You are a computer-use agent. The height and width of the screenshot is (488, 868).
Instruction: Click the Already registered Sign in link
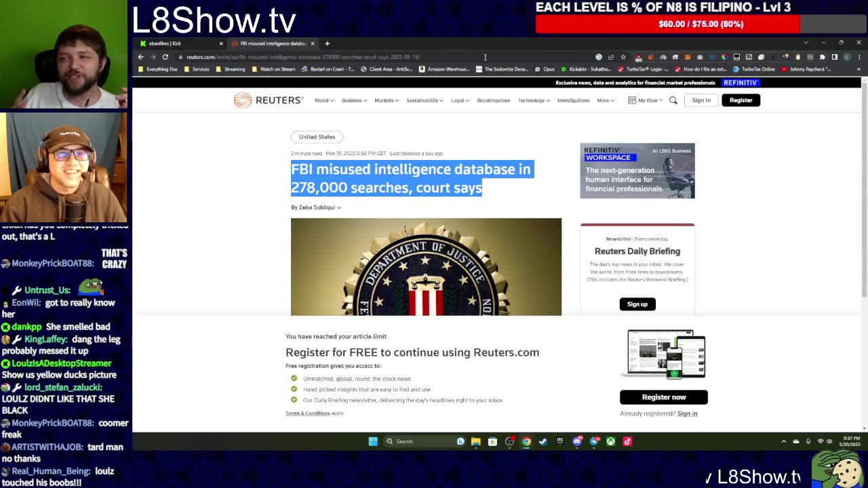687,413
